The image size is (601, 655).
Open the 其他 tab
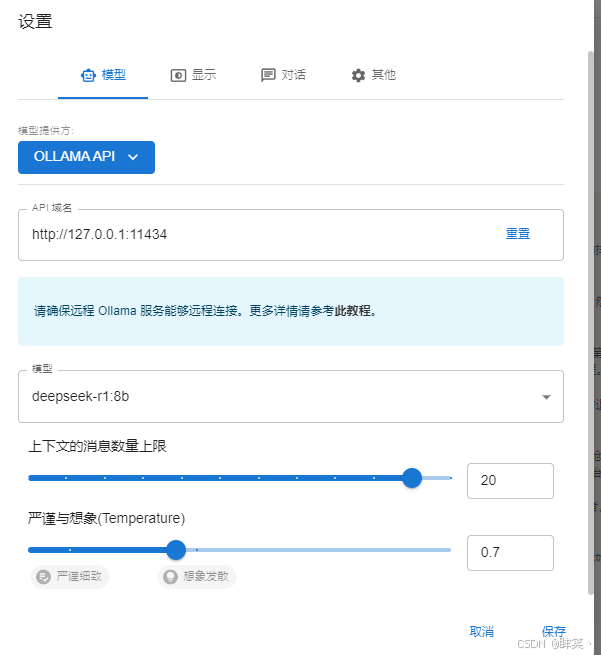[x=373, y=75]
